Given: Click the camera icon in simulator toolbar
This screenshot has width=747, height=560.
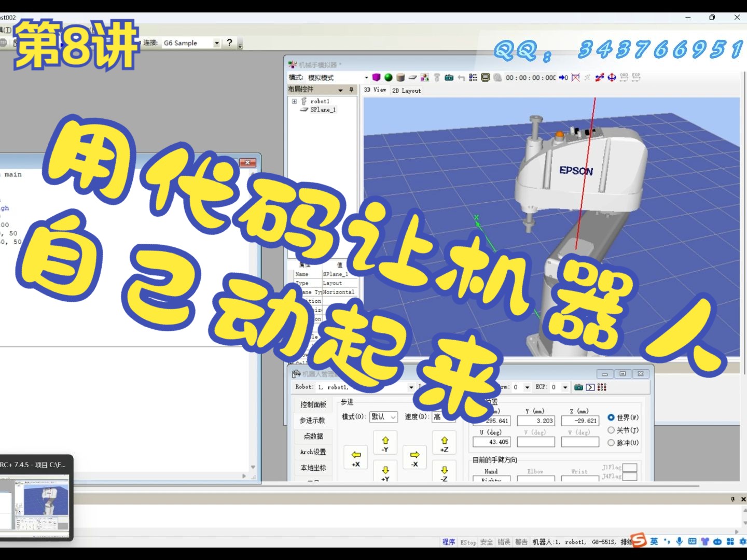Looking at the screenshot, I should [449, 78].
